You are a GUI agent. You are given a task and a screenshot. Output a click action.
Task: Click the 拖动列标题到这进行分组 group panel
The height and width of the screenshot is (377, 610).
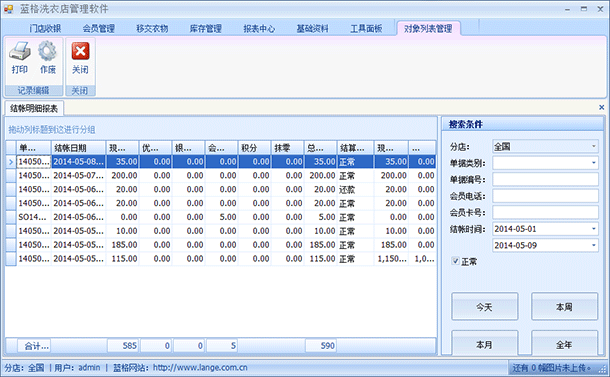[x=221, y=129]
